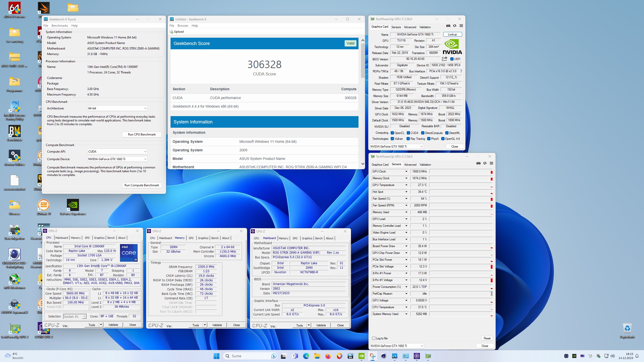Image resolution: width=644 pixels, height=362 pixels.
Task: Open HWBOT Aquamark3 desktop icon
Action: pyautogui.click(x=14, y=306)
